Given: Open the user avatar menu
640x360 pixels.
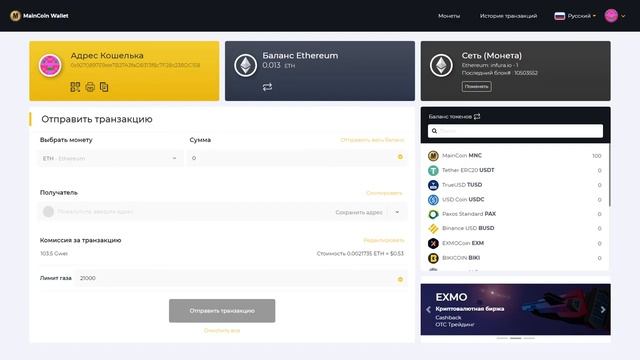Looking at the screenshot, I should click(615, 16).
